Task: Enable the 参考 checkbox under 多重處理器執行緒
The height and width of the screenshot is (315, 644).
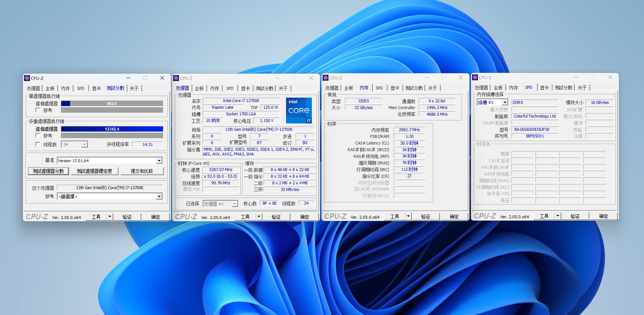Action: pos(38,135)
